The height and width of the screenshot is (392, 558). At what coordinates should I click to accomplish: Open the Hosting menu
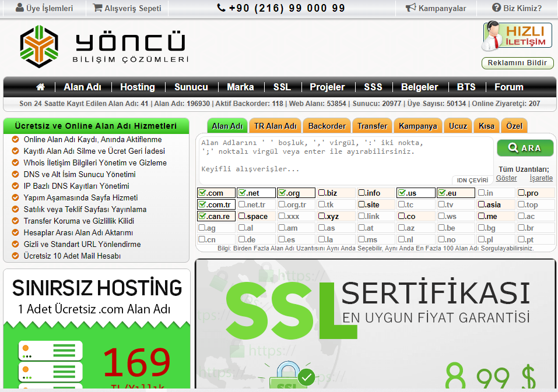pyautogui.click(x=138, y=87)
